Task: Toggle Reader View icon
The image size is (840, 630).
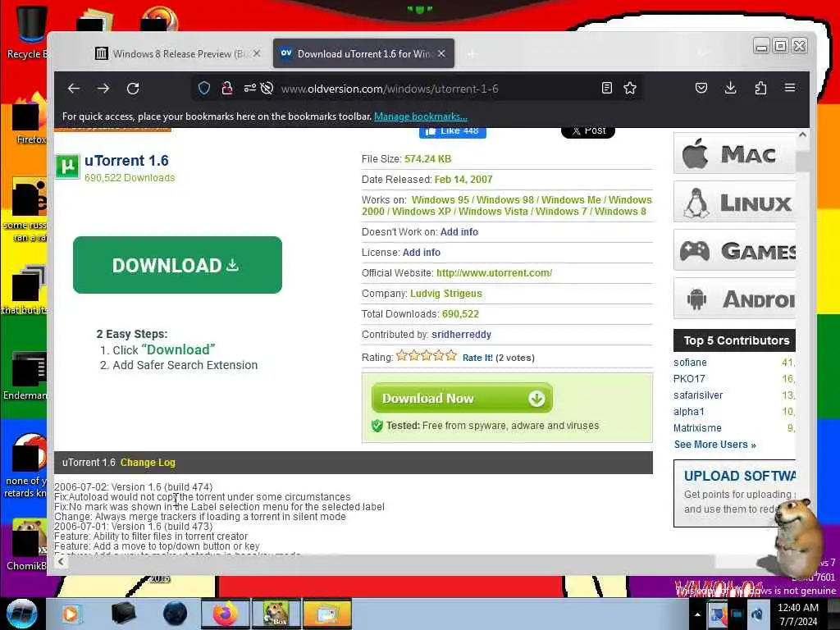Action: [606, 88]
